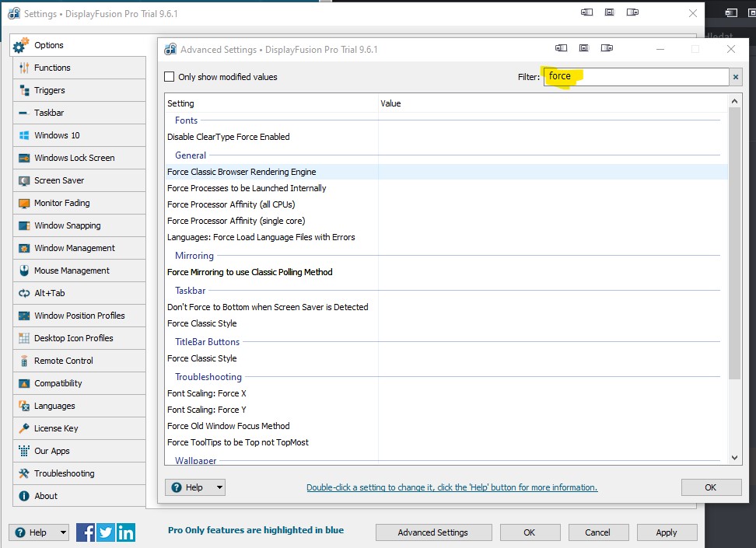Clear the filter with the X icon

coord(736,76)
